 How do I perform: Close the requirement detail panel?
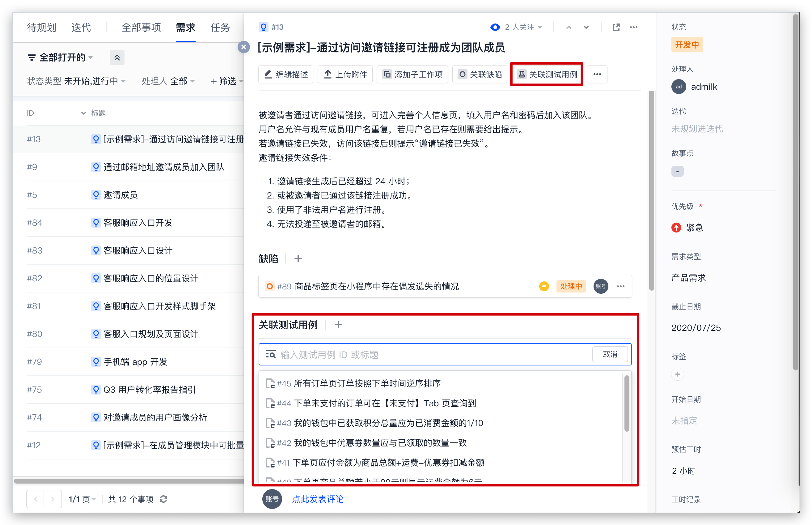click(244, 47)
